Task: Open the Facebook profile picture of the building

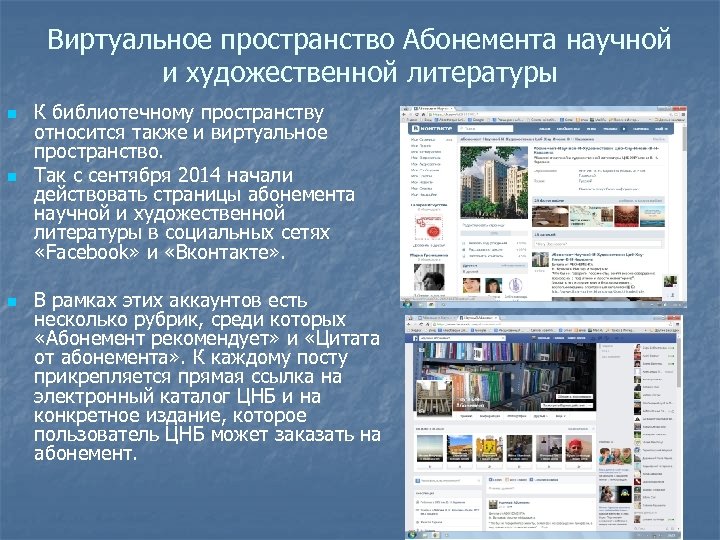Action: [434, 398]
